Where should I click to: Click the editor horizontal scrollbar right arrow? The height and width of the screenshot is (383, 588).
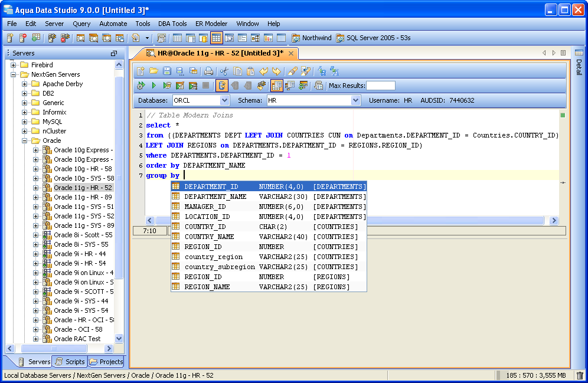[x=554, y=220]
